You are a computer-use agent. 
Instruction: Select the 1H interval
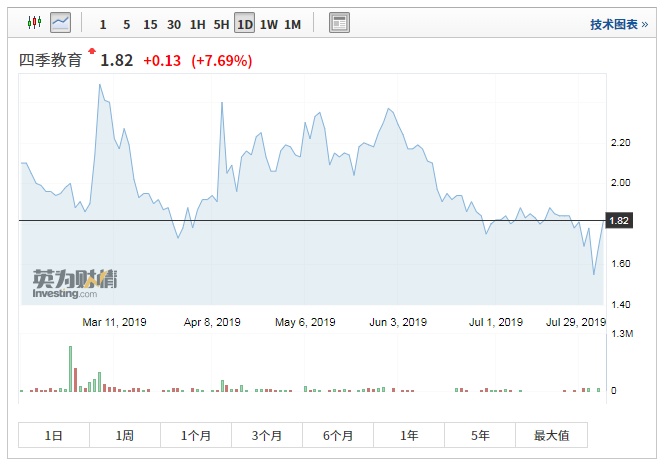pos(198,23)
